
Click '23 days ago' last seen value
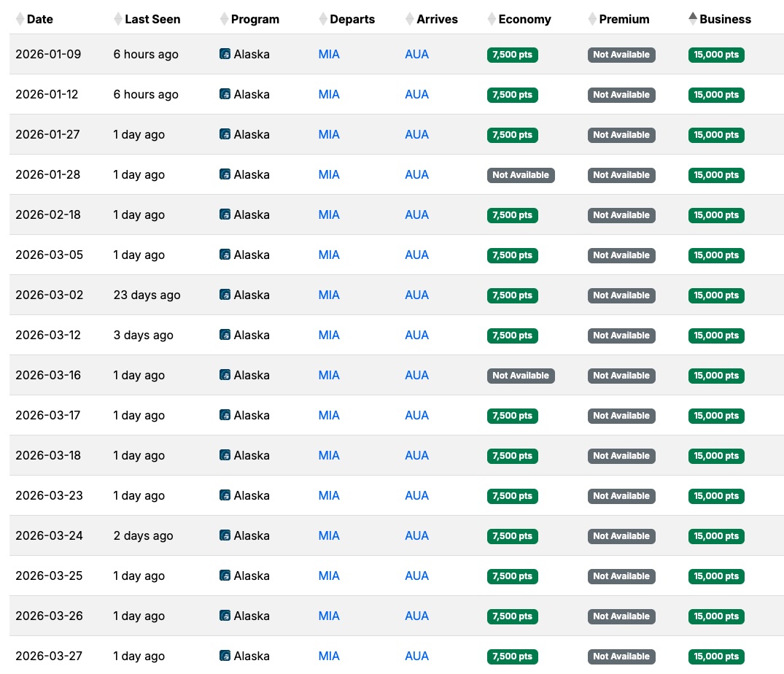coord(147,295)
